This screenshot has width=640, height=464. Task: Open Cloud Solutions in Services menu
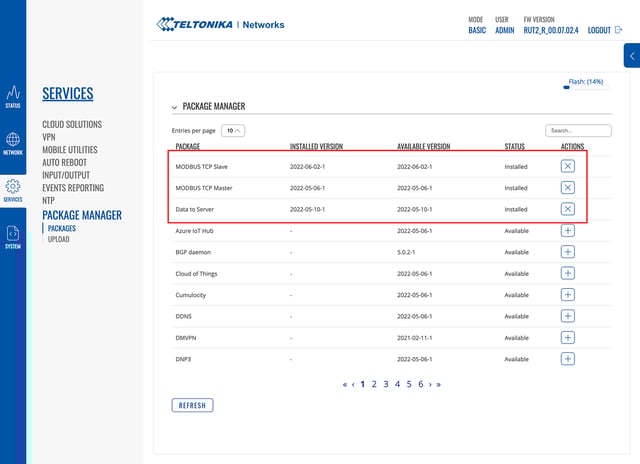[x=72, y=124]
